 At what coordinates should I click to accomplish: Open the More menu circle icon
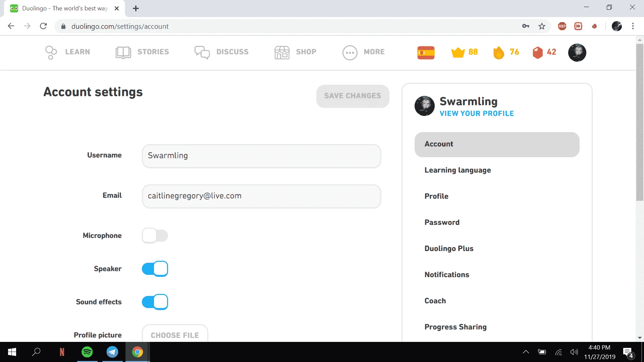(350, 53)
